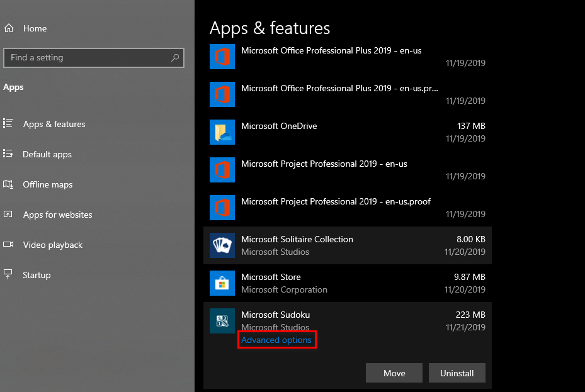
Task: Click the Microsoft OneDrive folder icon
Action: pos(222,132)
